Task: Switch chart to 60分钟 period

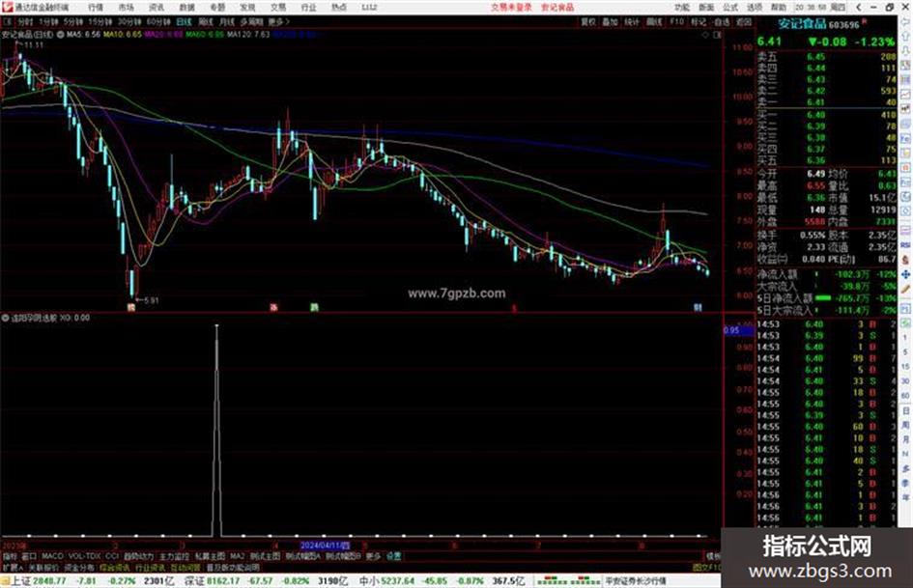Action: pos(158,22)
